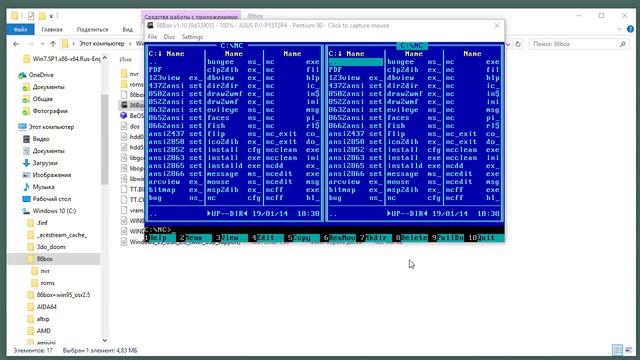Click Рабочий стол icon in sidebar

click(x=26, y=199)
